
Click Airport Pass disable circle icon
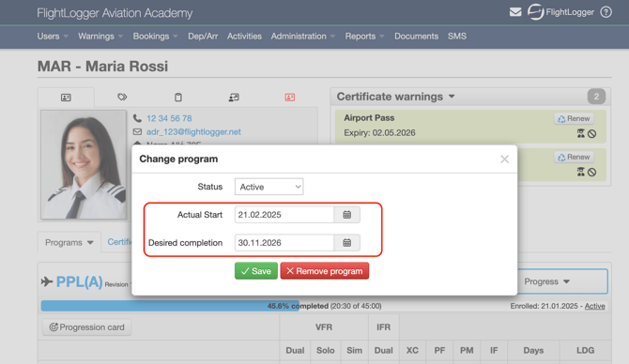pos(591,134)
